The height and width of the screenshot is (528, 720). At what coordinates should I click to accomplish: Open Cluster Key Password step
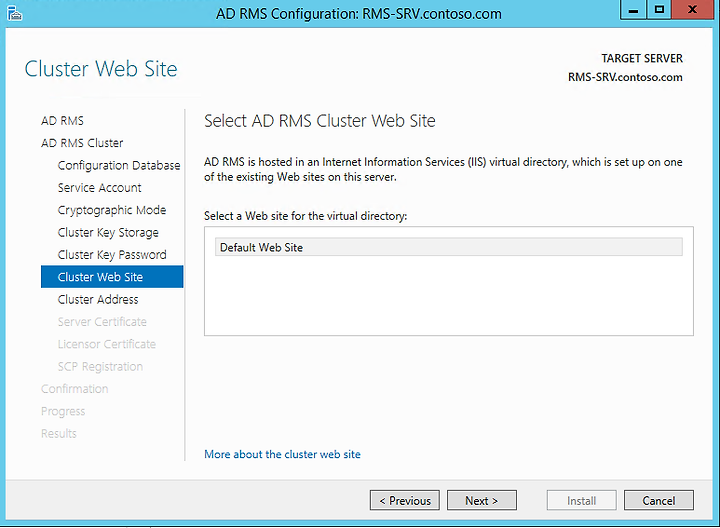112,255
